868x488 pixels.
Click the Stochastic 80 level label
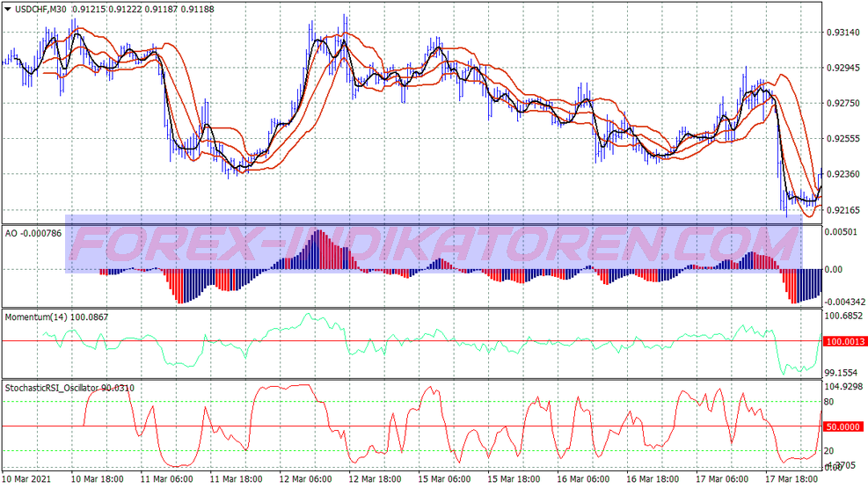tap(828, 402)
